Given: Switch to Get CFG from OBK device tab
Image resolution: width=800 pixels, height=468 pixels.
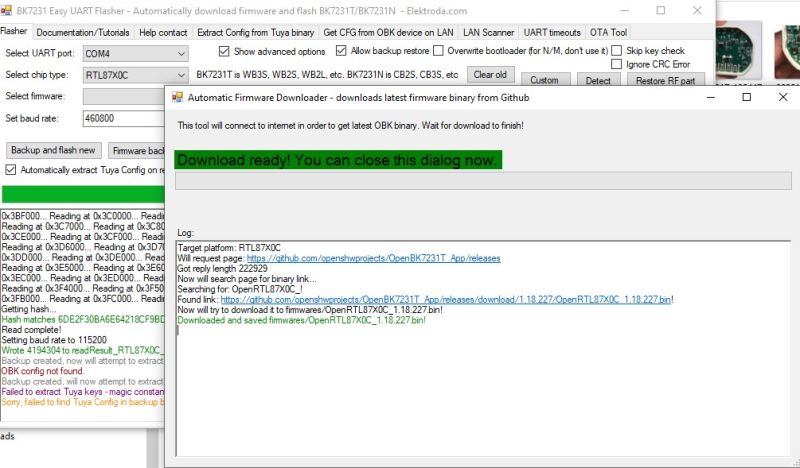Looking at the screenshot, I should pos(388,33).
